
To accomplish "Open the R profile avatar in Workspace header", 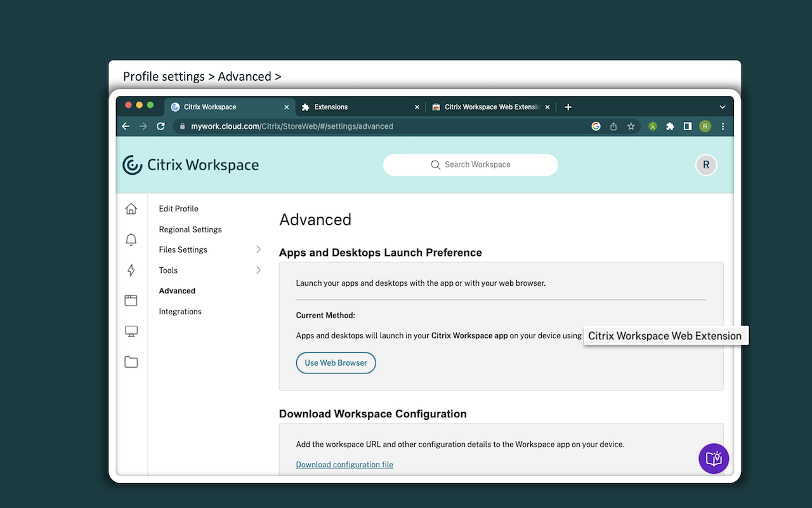I will 705,164.
